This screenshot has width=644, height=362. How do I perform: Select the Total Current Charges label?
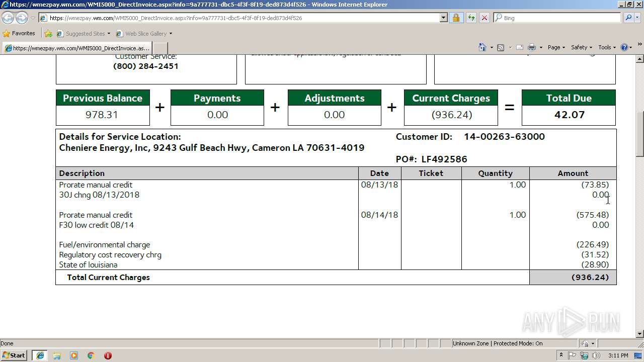point(108,278)
